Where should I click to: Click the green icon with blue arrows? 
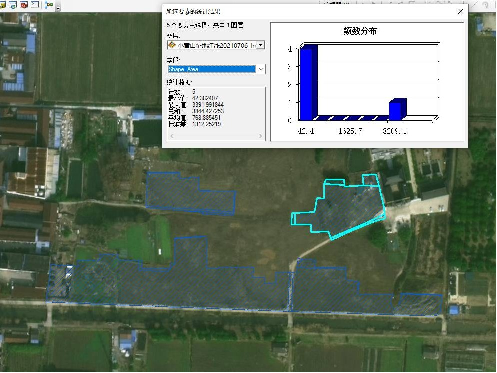coord(49,5)
